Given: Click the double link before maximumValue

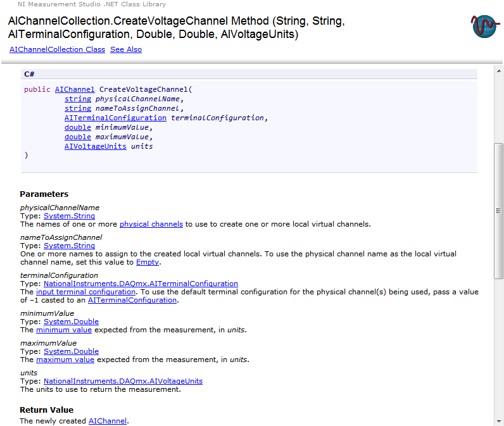Looking at the screenshot, I should point(78,137).
